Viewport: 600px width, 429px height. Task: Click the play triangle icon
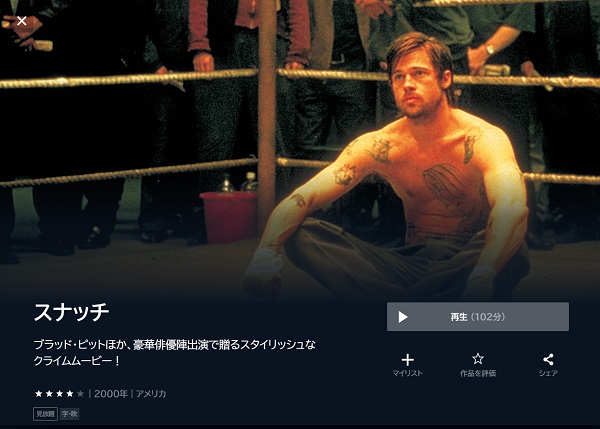pyautogui.click(x=403, y=317)
